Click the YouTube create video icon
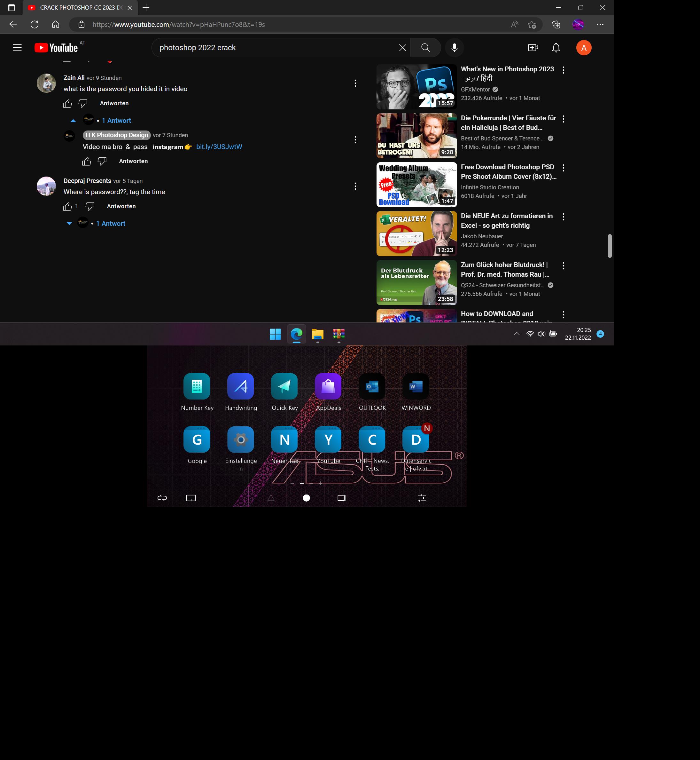Viewport: 700px width, 760px height. [x=533, y=48]
